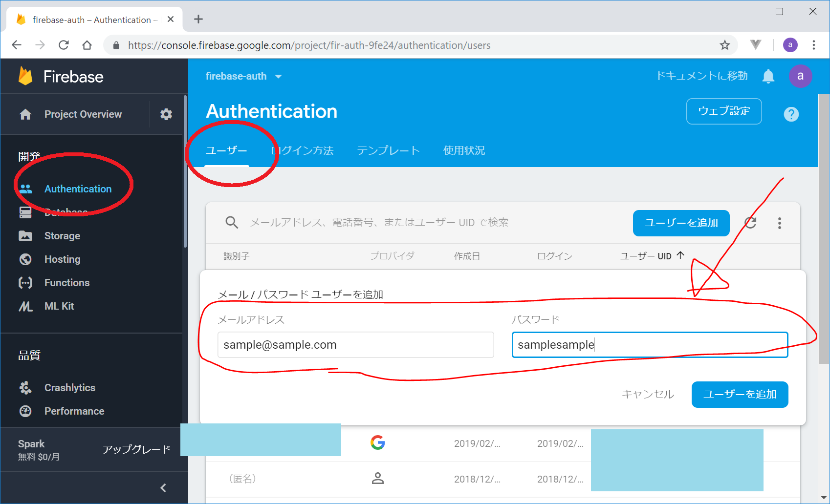
Task: Click ログイン column header
Action: pos(554,256)
